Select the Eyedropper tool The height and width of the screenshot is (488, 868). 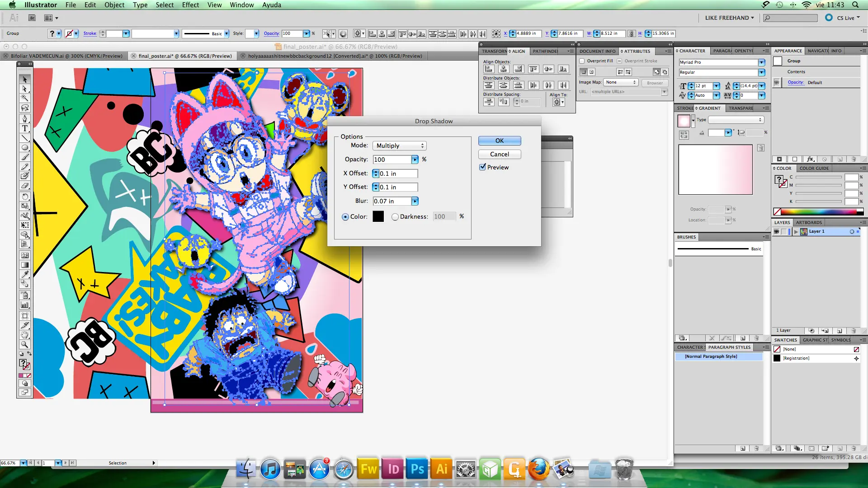[x=25, y=274]
